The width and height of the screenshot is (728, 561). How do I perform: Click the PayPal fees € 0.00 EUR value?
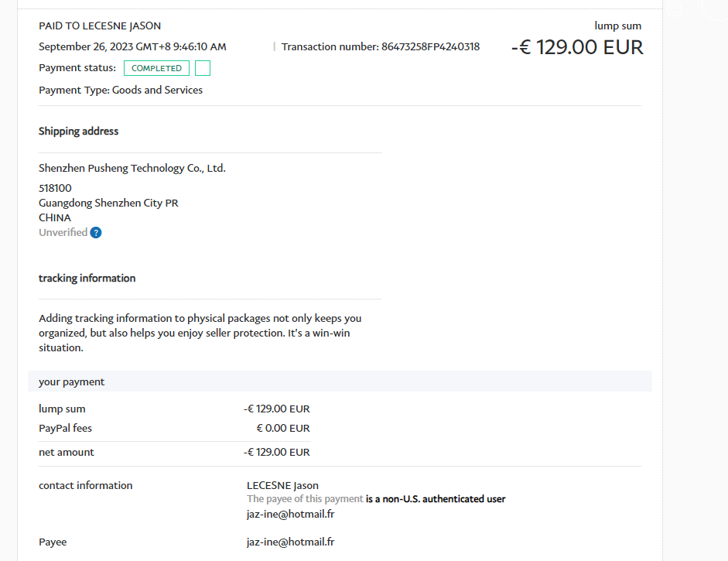pos(282,428)
